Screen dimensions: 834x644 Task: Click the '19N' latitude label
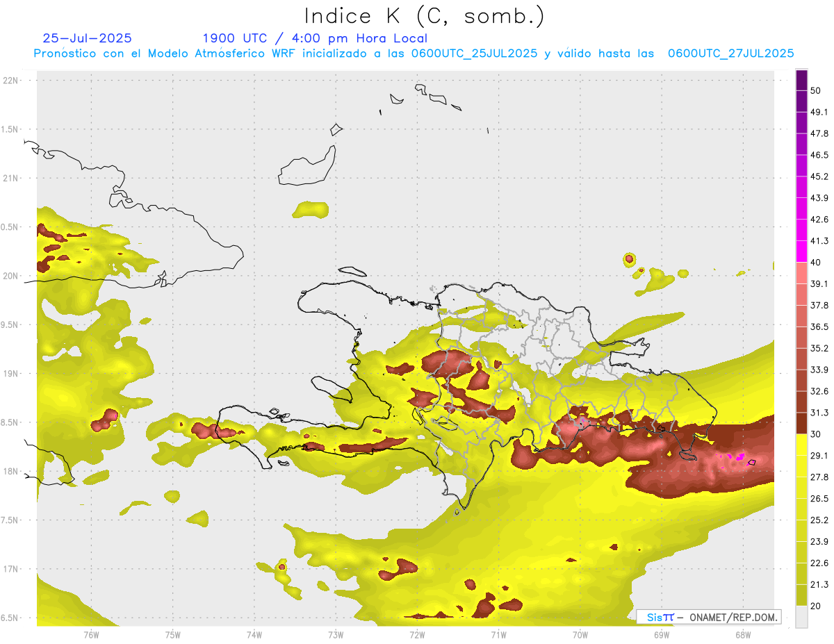click(10, 374)
